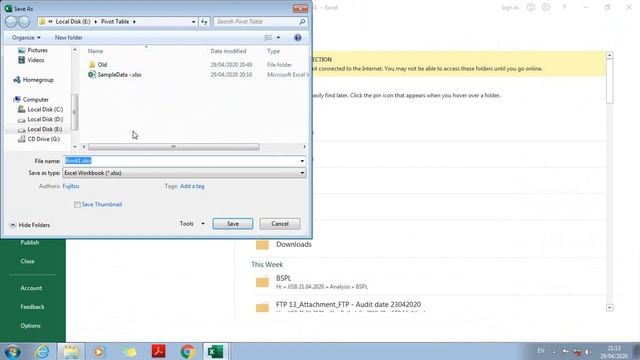Select Local Disk (D:) in the navigation pane
The image size is (640, 360).
point(45,119)
